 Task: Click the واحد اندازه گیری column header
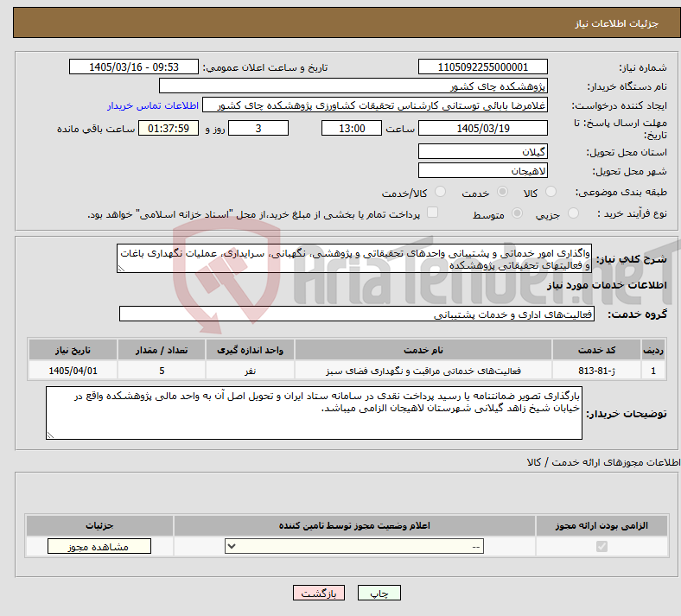(x=250, y=350)
